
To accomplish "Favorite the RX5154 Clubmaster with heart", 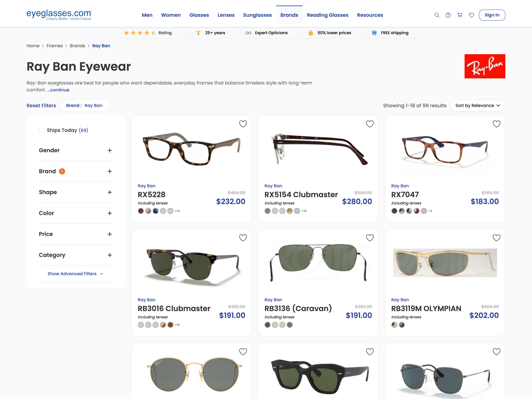I will point(370,124).
